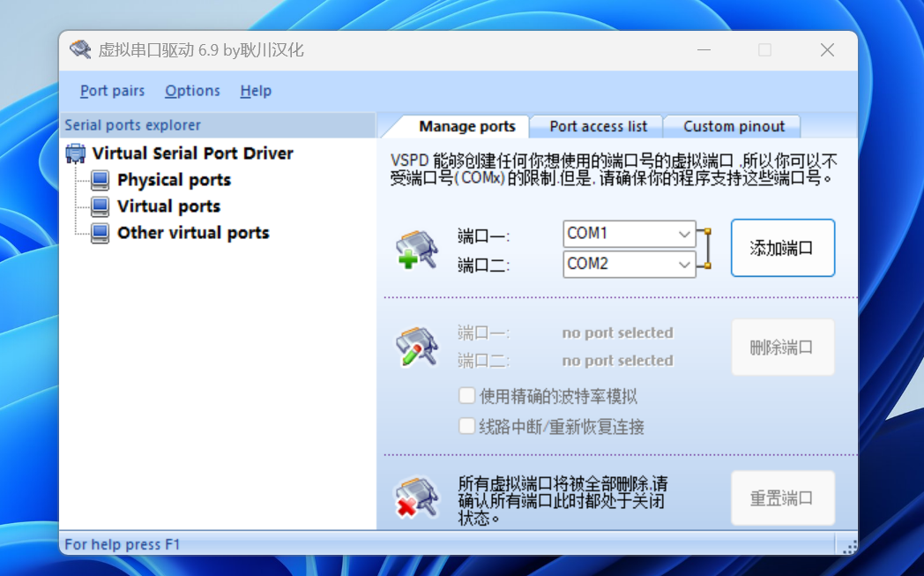This screenshot has height=576, width=924.
Task: Select Other virtual ports tree item
Action: (193, 233)
